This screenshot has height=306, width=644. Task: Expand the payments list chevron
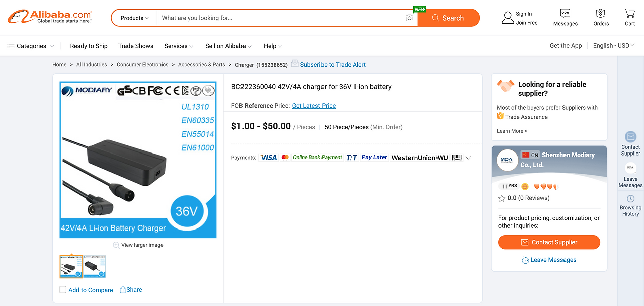click(468, 158)
